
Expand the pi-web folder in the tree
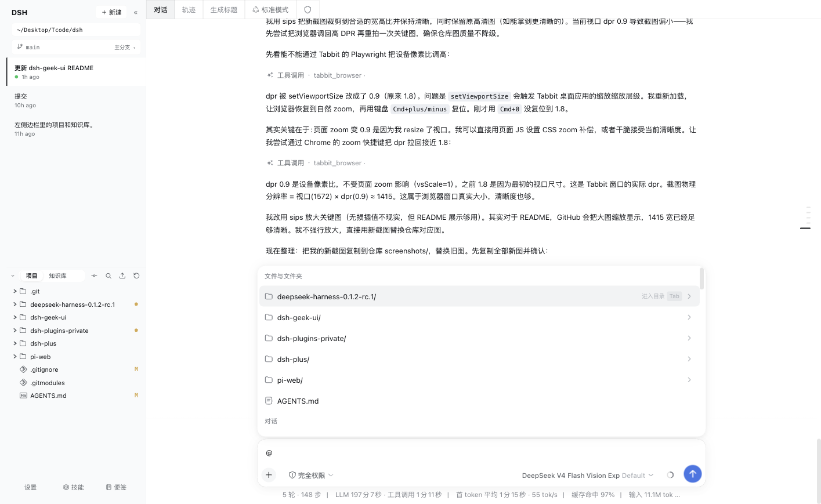tap(15, 357)
